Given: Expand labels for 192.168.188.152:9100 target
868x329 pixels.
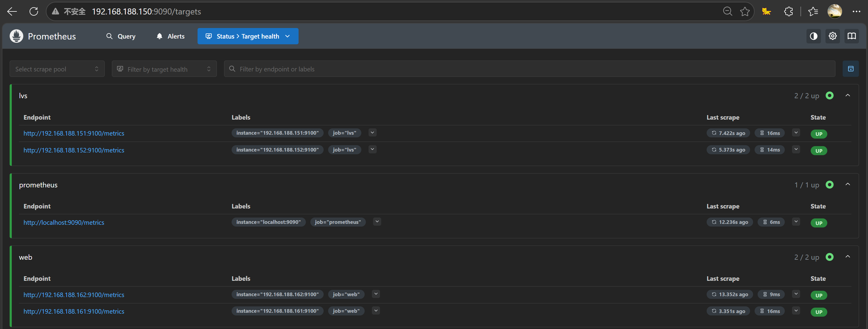Looking at the screenshot, I should 372,149.
